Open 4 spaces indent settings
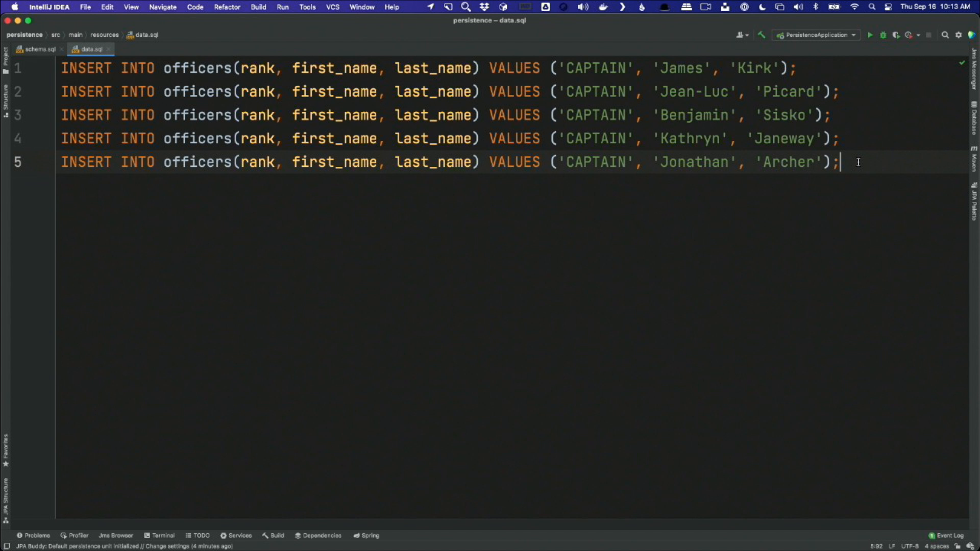Screen dimensions: 980x551 [936, 546]
